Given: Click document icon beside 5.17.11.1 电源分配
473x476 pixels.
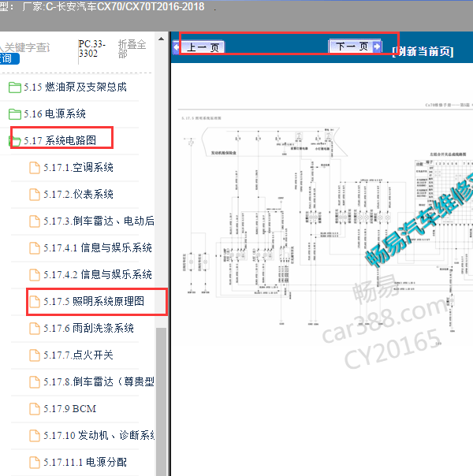Looking at the screenshot, I should click(35, 463).
